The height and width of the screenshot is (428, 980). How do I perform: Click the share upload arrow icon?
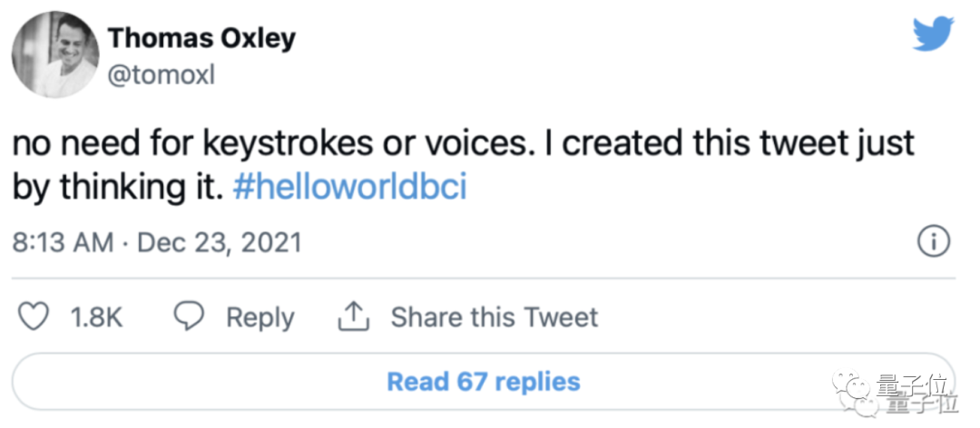point(352,316)
